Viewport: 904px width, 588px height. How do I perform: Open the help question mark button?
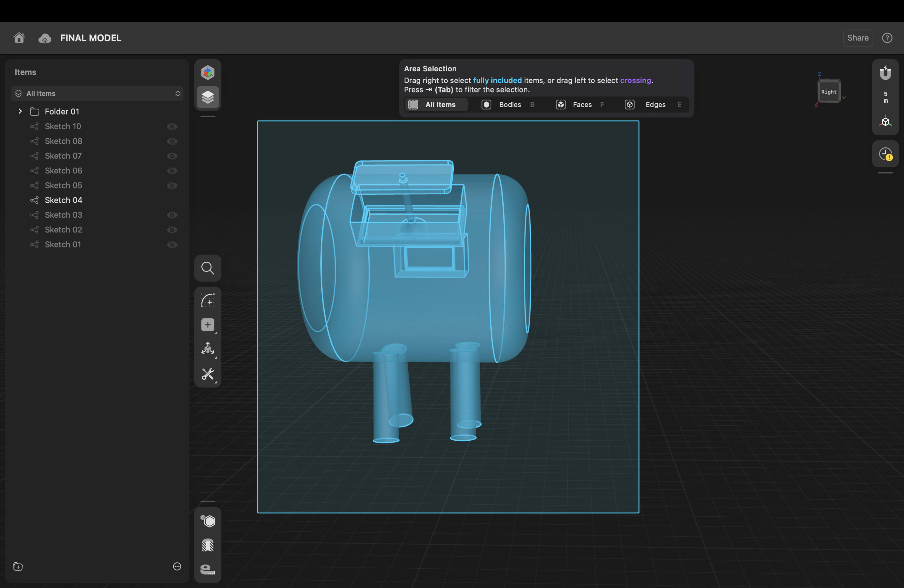click(887, 38)
